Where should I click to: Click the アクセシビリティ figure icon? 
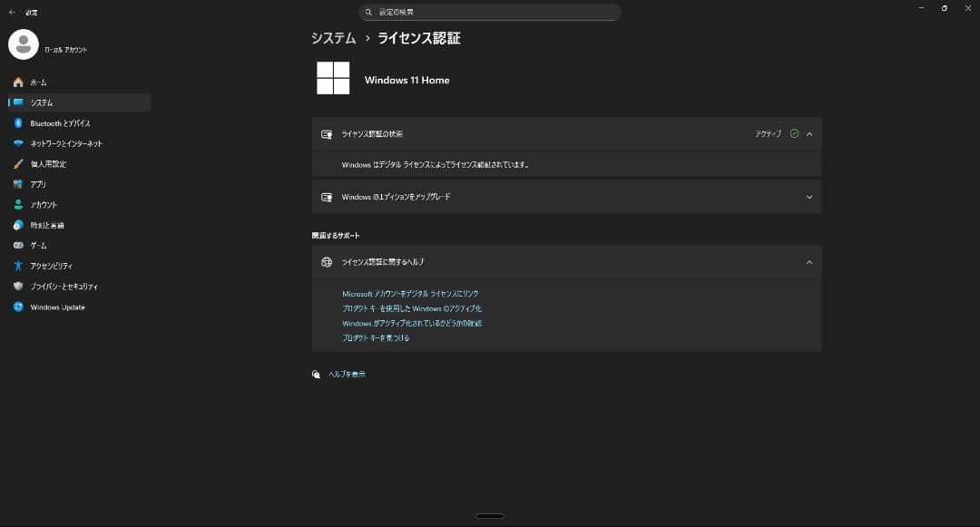point(18,266)
